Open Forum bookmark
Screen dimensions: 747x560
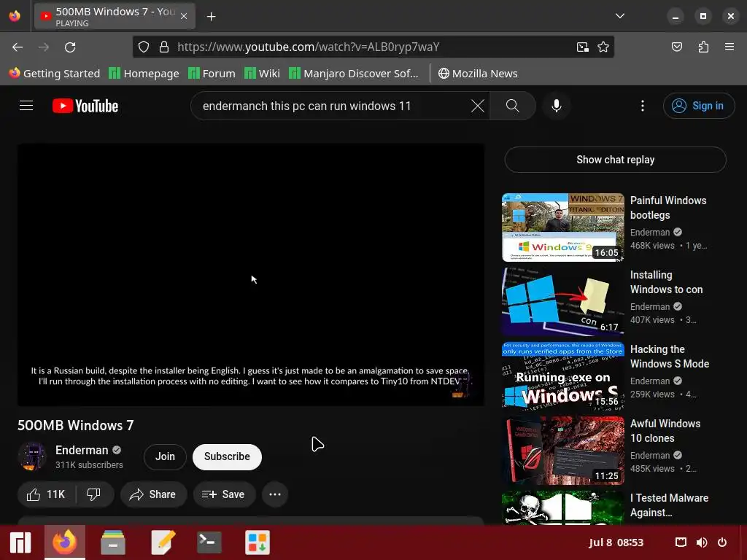[212, 74]
